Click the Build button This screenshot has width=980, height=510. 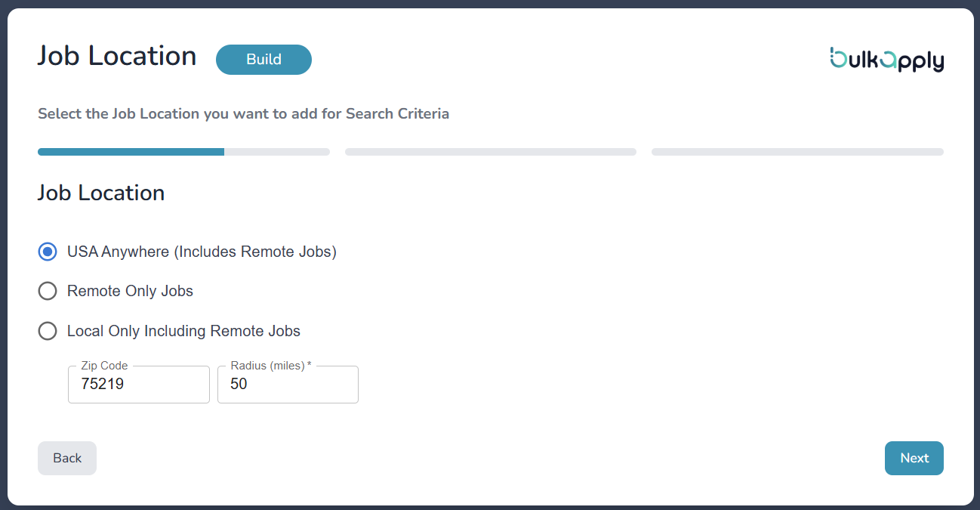(263, 59)
